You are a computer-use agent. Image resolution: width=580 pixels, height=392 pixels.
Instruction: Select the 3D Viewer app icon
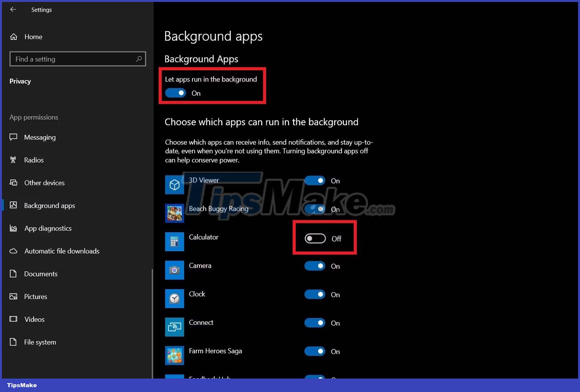click(x=174, y=185)
